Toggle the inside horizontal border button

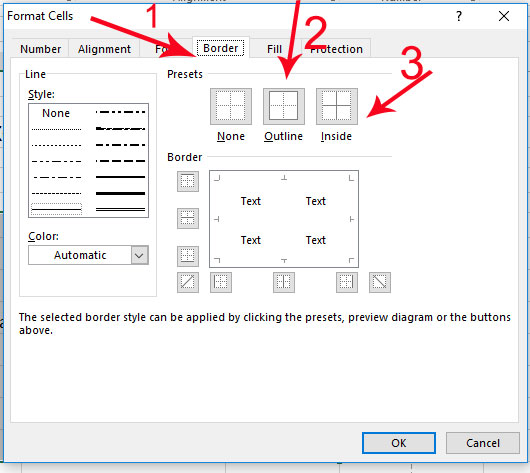click(x=188, y=218)
